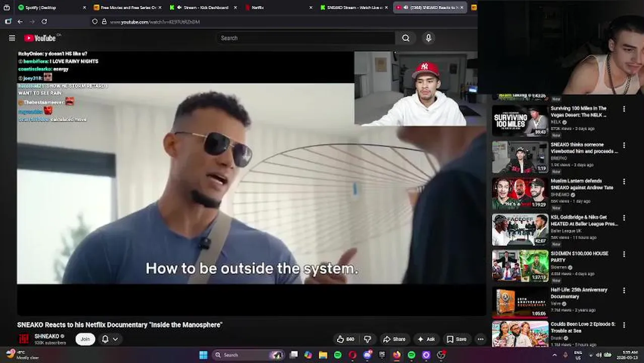Like the video with thumbs up 840
The height and width of the screenshot is (363, 644).
click(x=346, y=339)
